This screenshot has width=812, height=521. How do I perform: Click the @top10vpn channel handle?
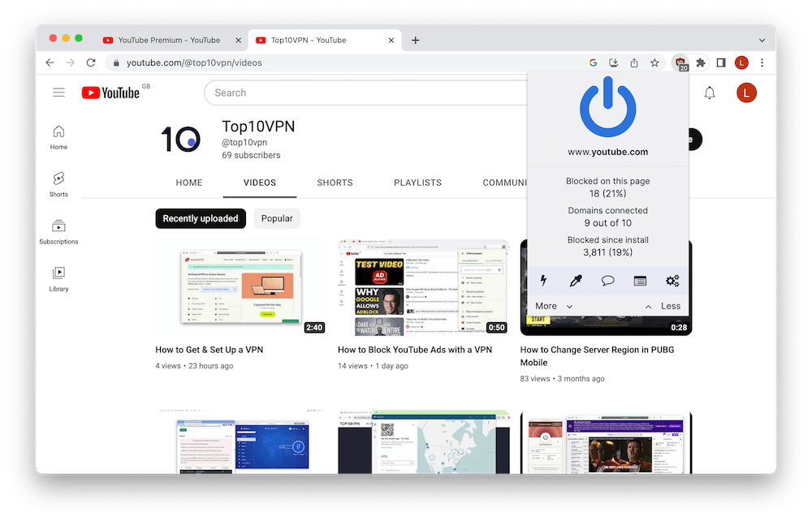point(244,142)
